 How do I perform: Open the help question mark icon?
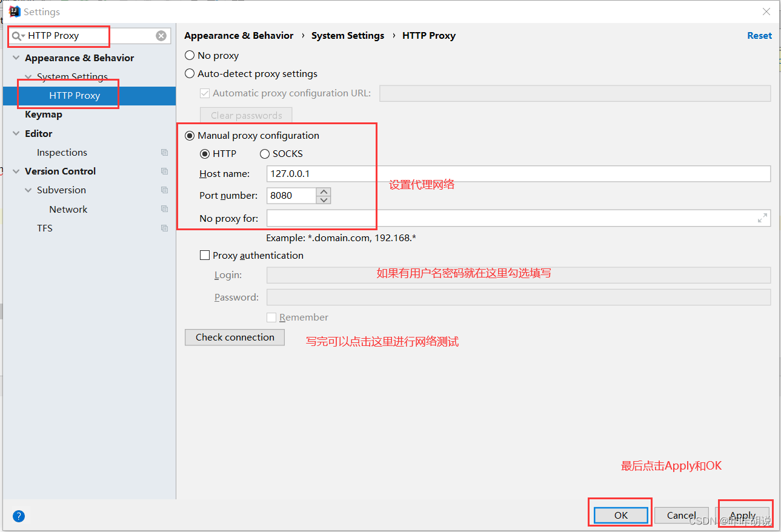[x=19, y=516]
